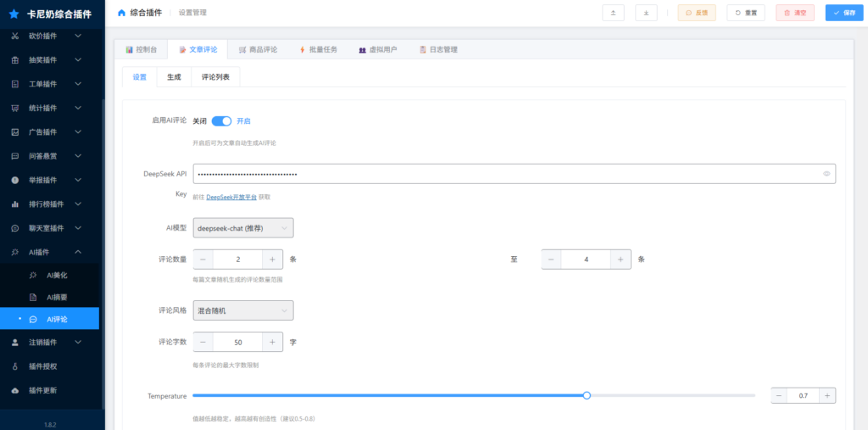Toggle the 启用AI评论 switch

[x=221, y=121]
